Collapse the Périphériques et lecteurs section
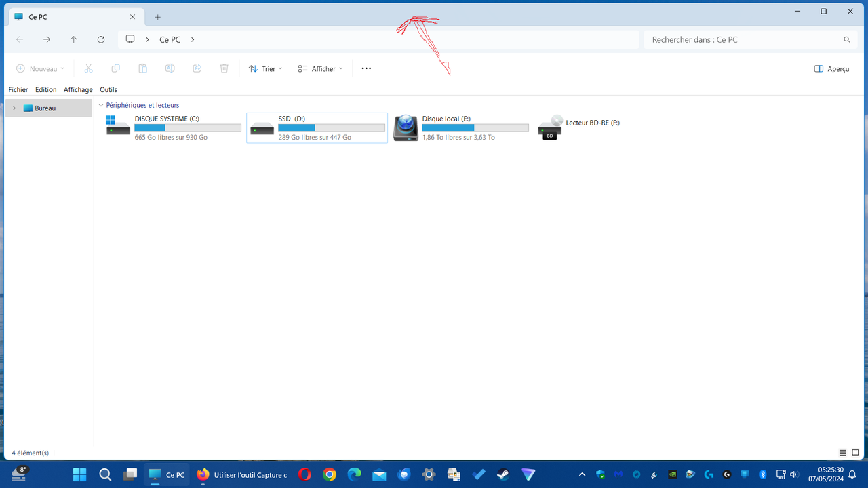This screenshot has height=488, width=868. (x=100, y=105)
